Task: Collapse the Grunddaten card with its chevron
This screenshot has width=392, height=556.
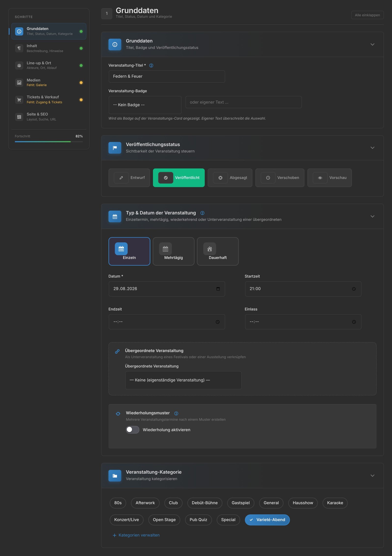Action: (x=372, y=45)
